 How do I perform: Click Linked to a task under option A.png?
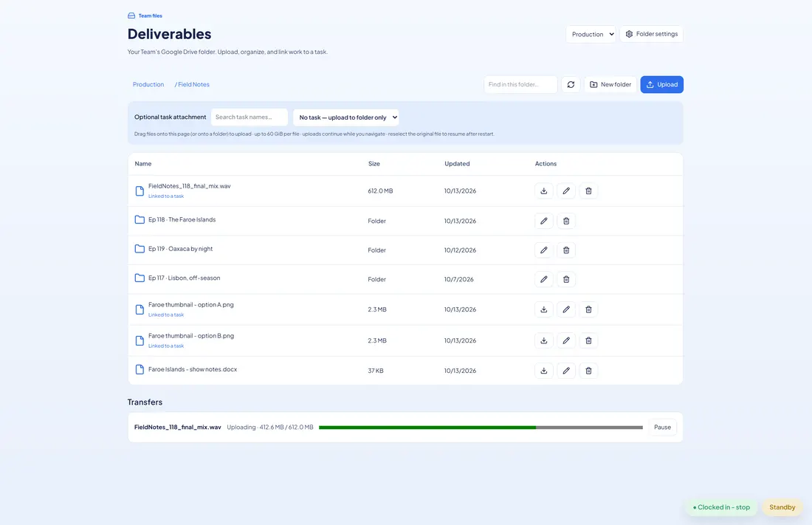tap(165, 315)
